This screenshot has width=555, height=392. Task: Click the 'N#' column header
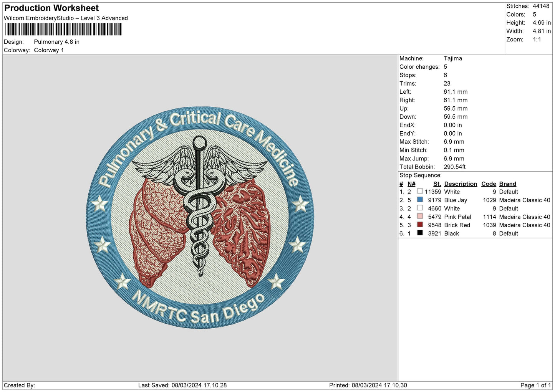(x=411, y=184)
